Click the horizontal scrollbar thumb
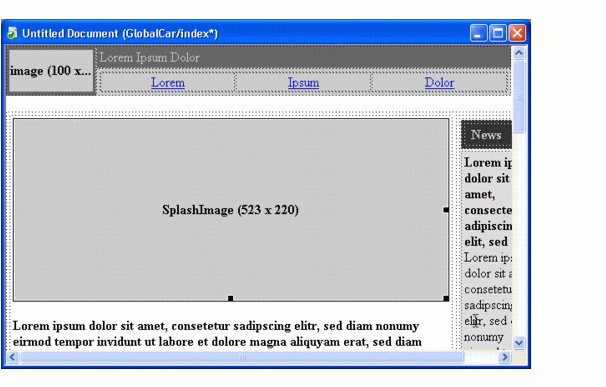This screenshot has width=606, height=387. click(x=242, y=357)
